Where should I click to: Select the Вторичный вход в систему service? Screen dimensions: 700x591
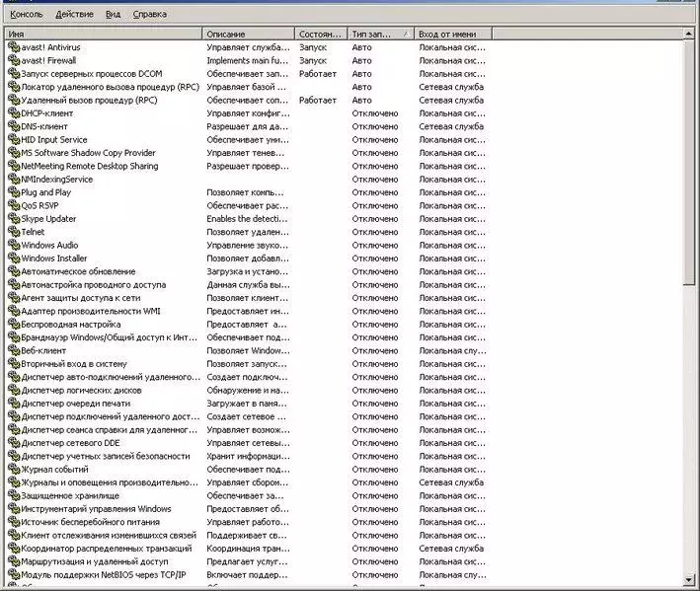74,364
